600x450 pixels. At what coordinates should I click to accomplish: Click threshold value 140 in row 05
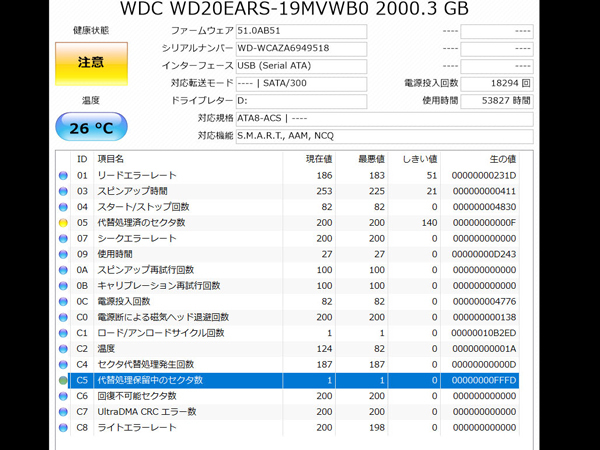429,223
